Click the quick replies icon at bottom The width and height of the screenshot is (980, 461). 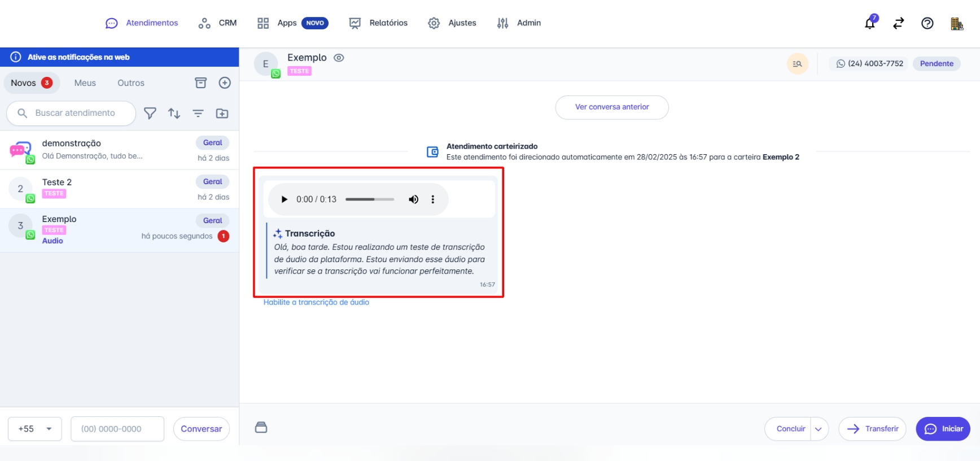tap(261, 428)
